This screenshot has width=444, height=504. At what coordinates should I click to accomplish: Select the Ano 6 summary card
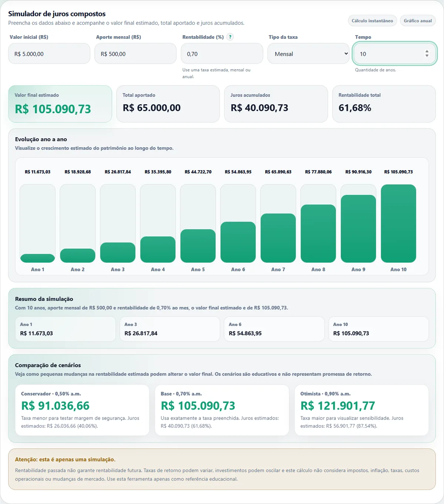coord(274,329)
